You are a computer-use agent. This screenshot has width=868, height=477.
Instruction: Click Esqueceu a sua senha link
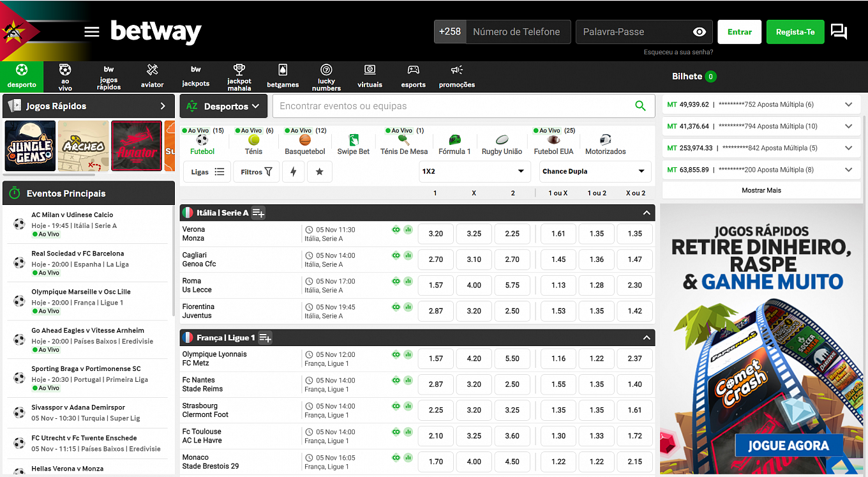click(678, 52)
